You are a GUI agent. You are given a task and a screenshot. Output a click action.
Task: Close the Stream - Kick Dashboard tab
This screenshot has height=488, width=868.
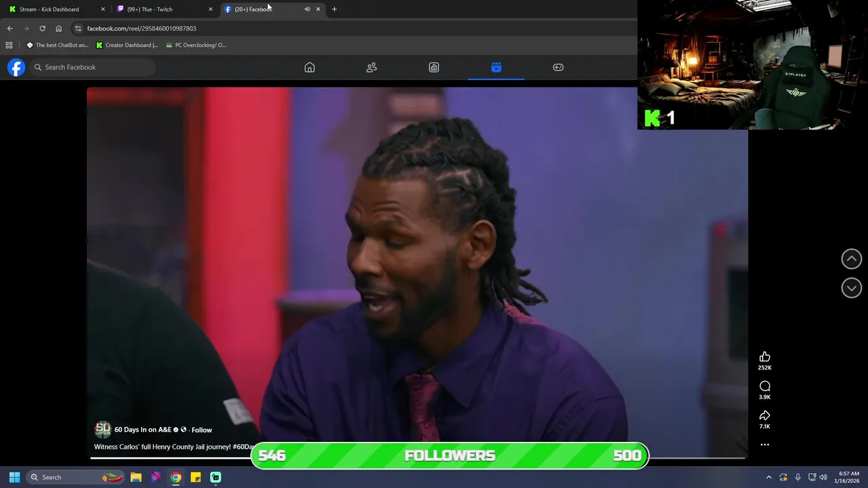(x=103, y=9)
